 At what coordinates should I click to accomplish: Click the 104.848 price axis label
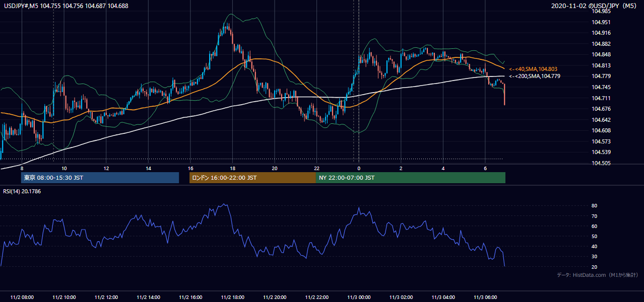click(601, 54)
